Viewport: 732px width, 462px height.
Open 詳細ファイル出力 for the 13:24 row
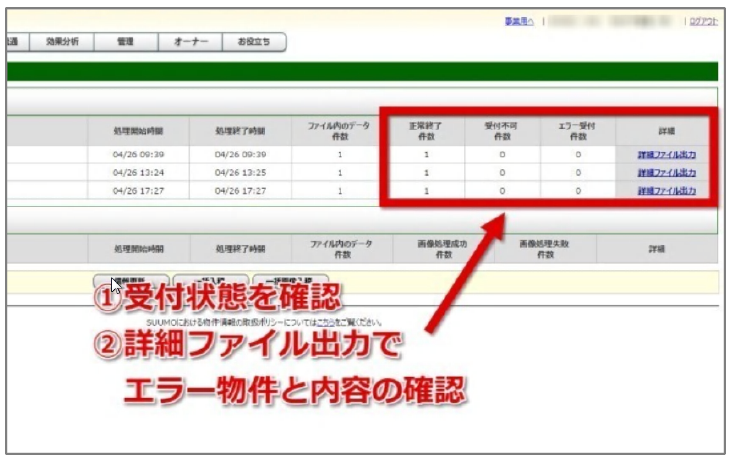(667, 173)
